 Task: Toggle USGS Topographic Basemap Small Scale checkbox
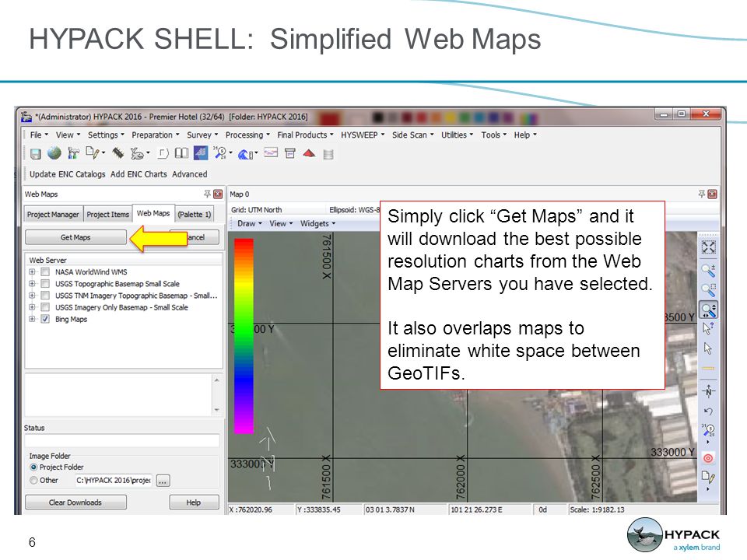pos(45,284)
